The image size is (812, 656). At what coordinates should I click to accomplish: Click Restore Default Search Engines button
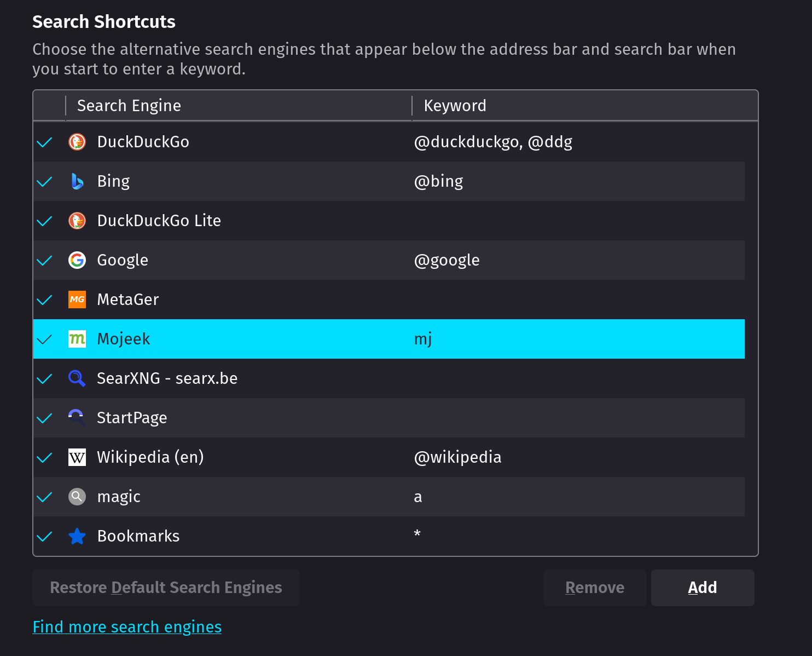(166, 588)
